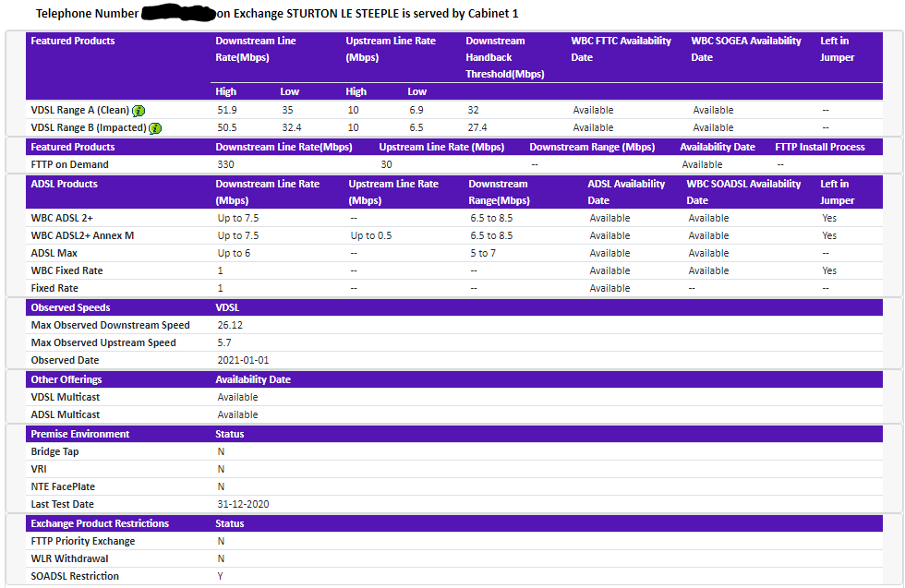Click the WBC SOGEA Availability Date column header
The width and height of the screenshot is (905, 588).
click(746, 49)
